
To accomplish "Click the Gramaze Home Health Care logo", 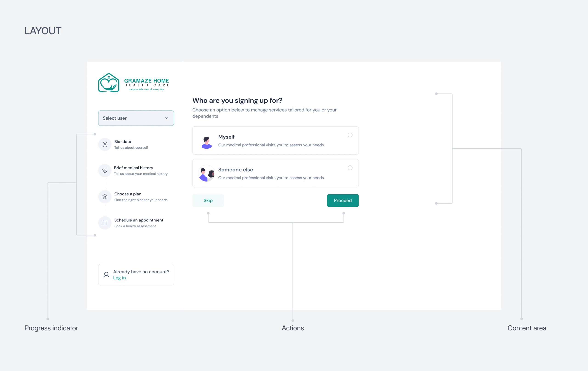I will point(133,83).
